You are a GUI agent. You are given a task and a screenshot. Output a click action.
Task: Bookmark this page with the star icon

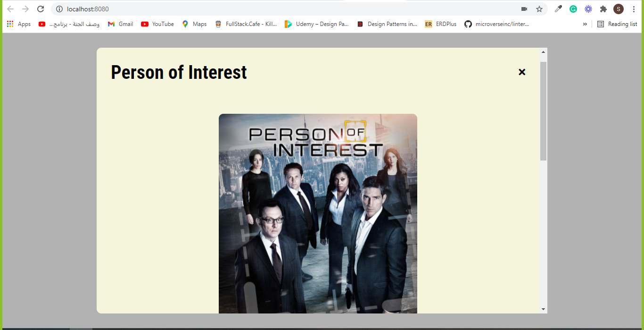pyautogui.click(x=539, y=9)
